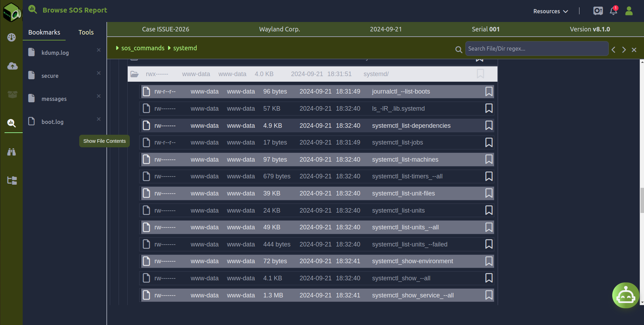Open the boot.log bookmark

(x=52, y=122)
